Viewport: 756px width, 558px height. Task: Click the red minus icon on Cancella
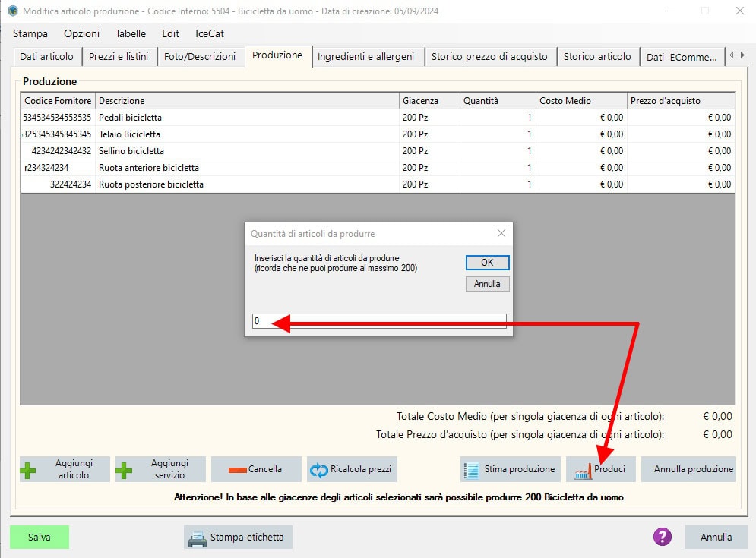coord(237,470)
